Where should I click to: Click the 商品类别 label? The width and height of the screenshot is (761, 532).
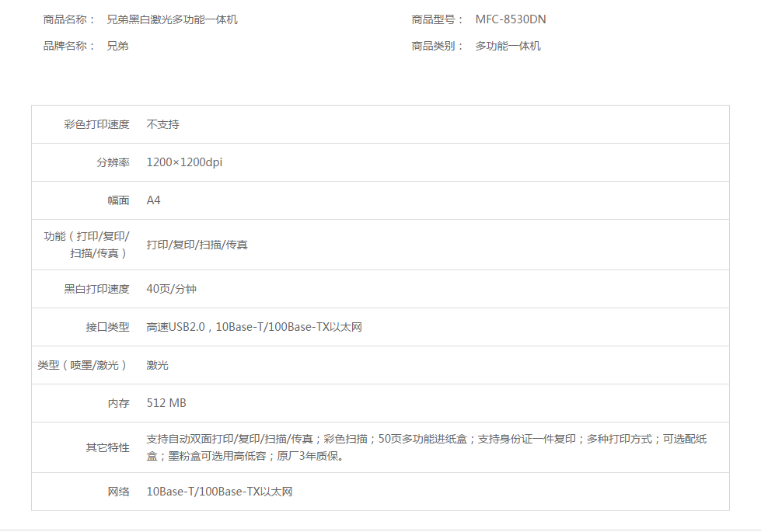pyautogui.click(x=438, y=46)
